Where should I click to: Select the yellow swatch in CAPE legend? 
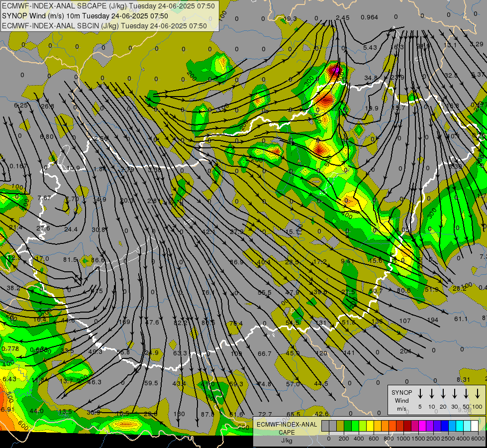coord(370,426)
